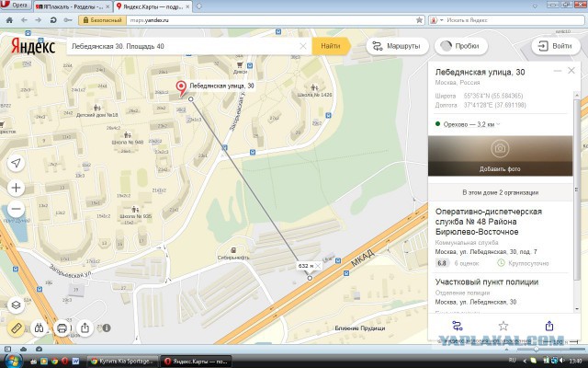The width and height of the screenshot is (588, 368).
Task: Click the Найти search button
Action: pyautogui.click(x=332, y=46)
